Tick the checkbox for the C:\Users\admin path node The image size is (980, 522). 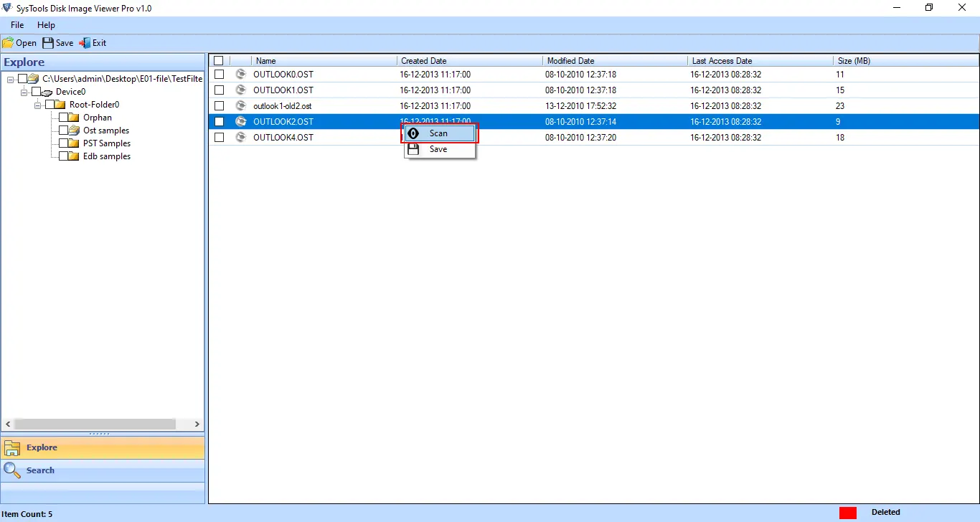pyautogui.click(x=23, y=79)
